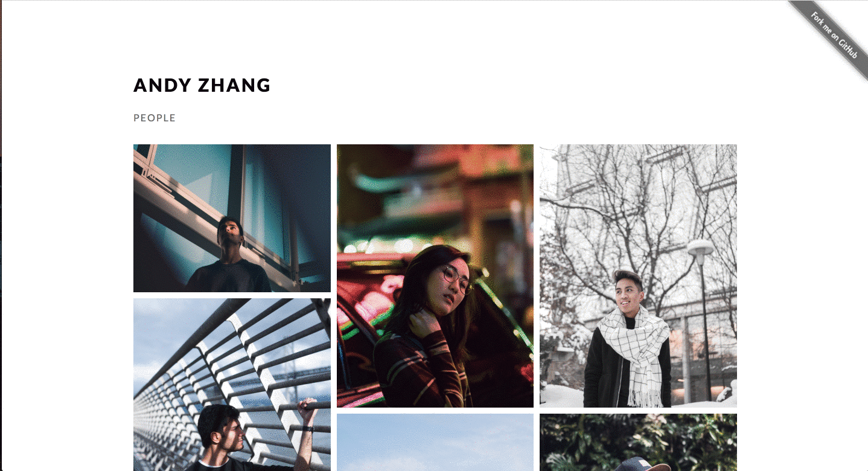Open the snowy photo of man in scarf
Viewport: 868px width, 471px height.
coord(638,276)
